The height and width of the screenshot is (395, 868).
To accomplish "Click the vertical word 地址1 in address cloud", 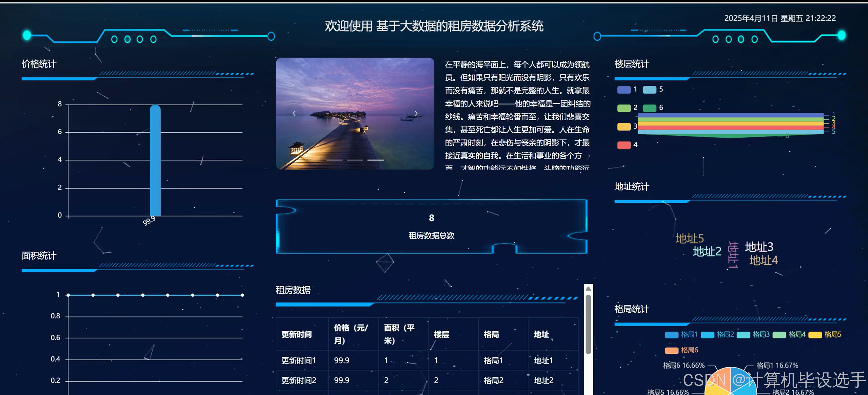I will [733, 255].
